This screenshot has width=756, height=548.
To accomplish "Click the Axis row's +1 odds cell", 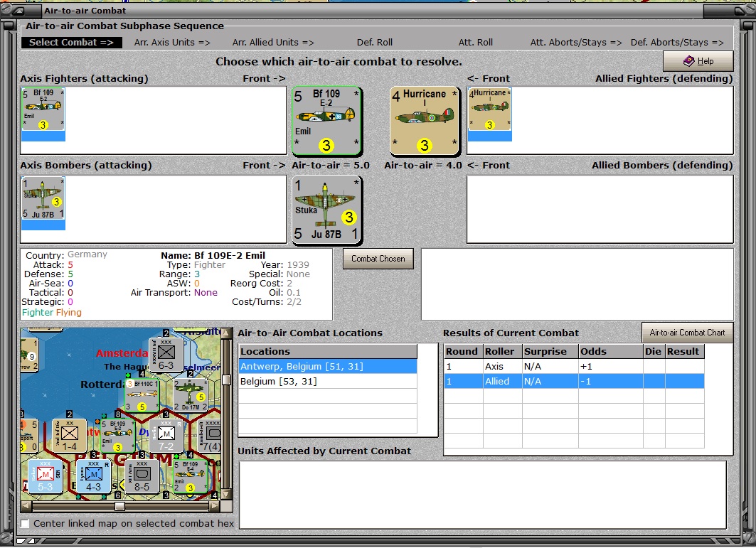I will [x=611, y=366].
